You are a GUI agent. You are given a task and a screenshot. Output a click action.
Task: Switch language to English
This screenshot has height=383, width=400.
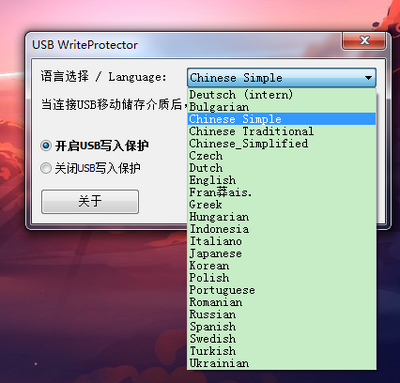(x=282, y=180)
